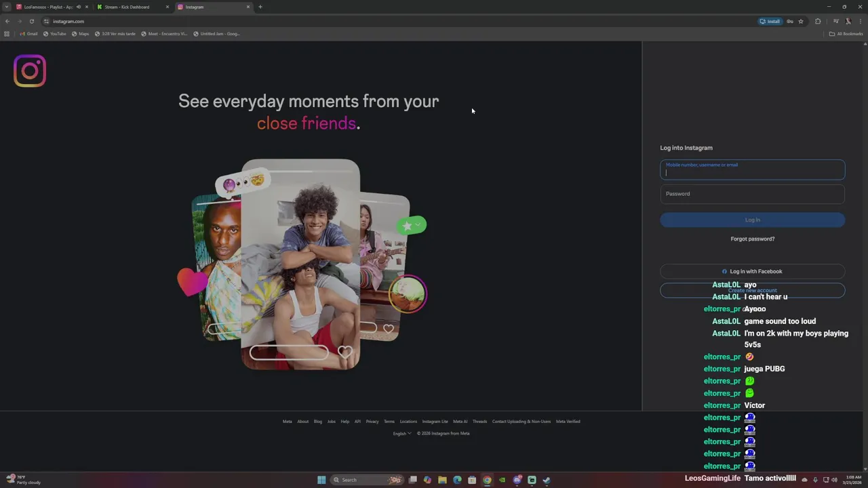
Task: Open Contact Uploading & Non-Users link
Action: 521,422
